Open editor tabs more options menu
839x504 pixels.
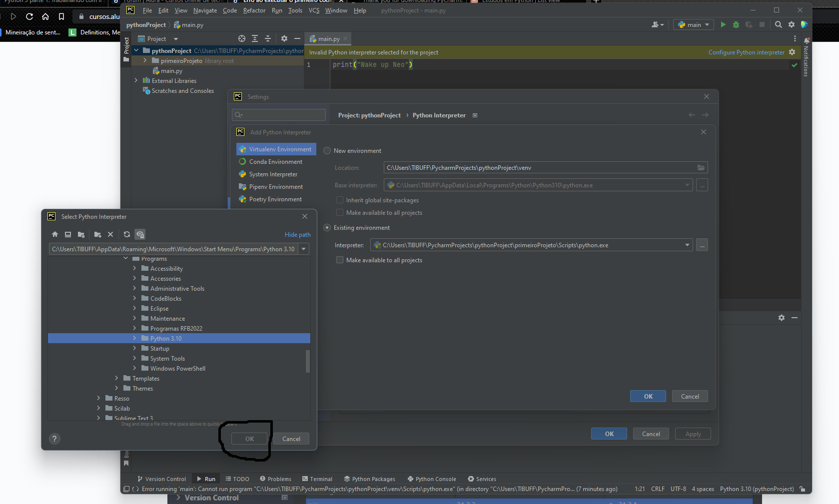[x=795, y=38]
